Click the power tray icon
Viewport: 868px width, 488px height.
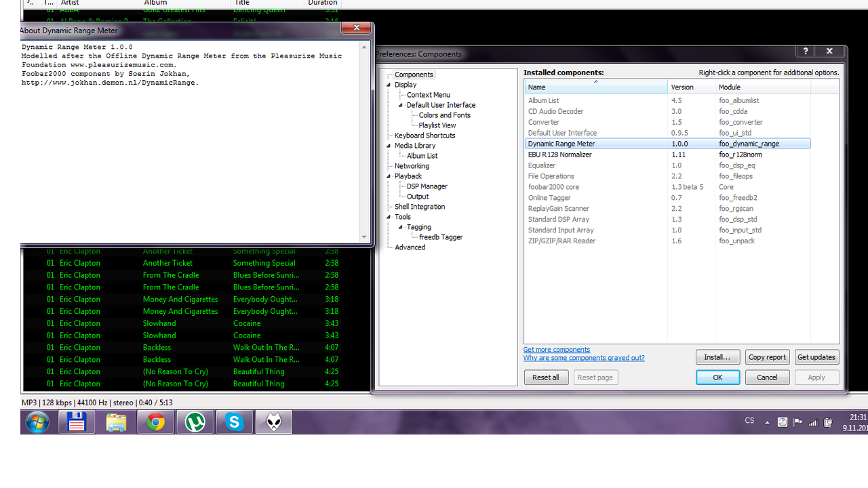828,422
